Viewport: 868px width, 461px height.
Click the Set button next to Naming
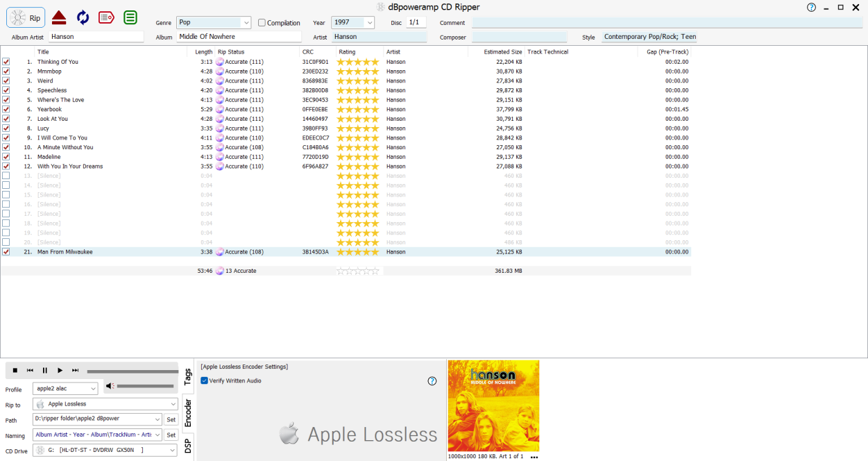(x=171, y=435)
